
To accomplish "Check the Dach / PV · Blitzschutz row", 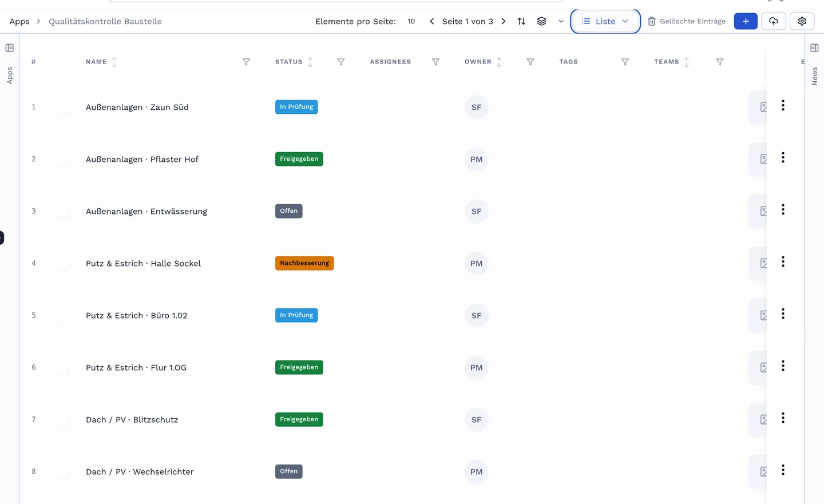I will [x=62, y=419].
